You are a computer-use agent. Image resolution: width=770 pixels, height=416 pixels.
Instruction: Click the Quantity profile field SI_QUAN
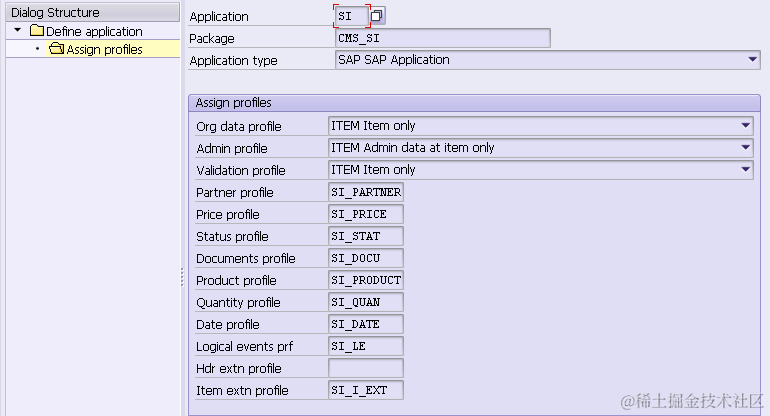coord(366,302)
